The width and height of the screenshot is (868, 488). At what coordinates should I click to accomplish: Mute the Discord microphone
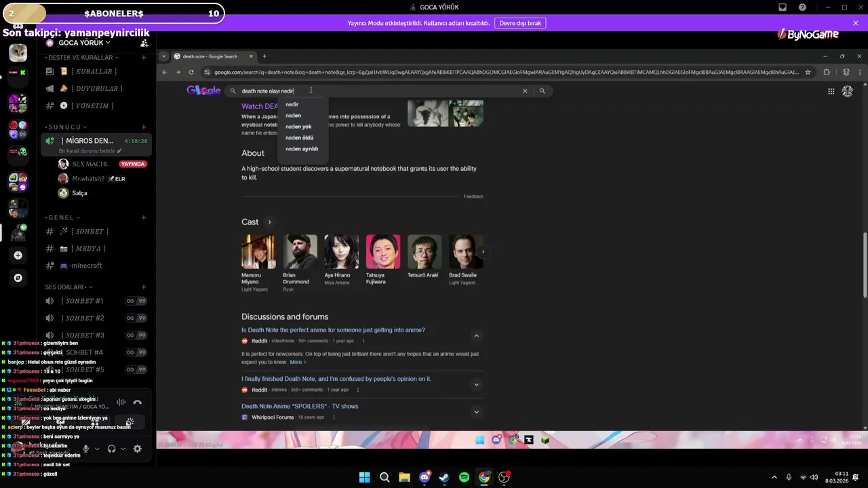pos(85,449)
